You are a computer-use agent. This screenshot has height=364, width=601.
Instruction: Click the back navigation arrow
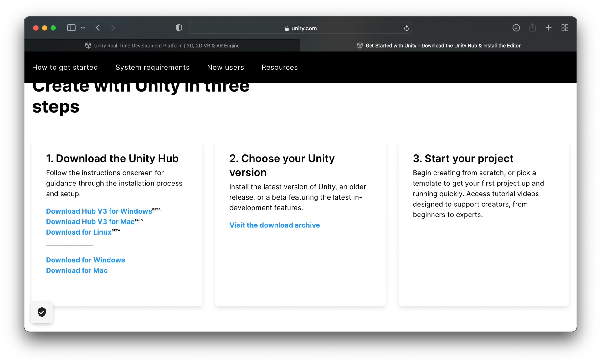point(98,28)
